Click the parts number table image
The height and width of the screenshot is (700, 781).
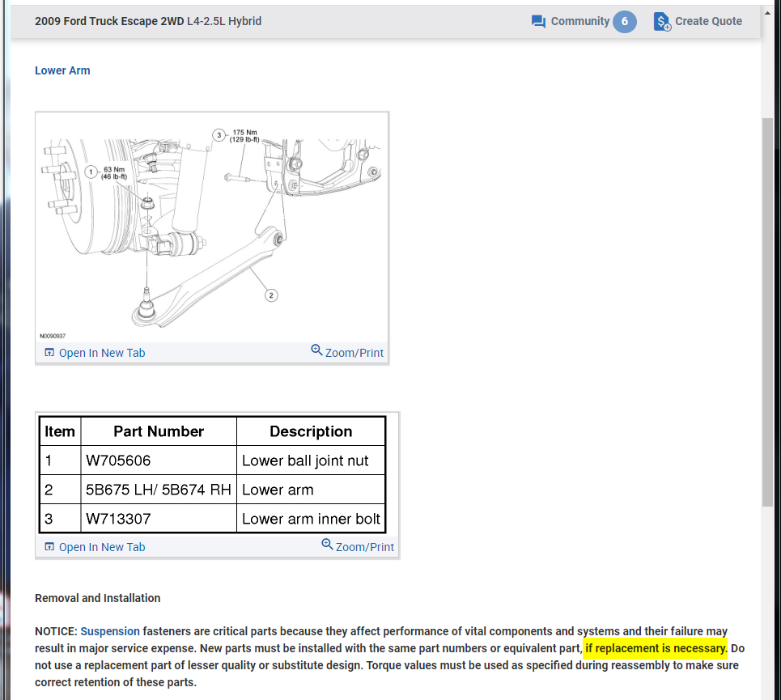point(212,474)
